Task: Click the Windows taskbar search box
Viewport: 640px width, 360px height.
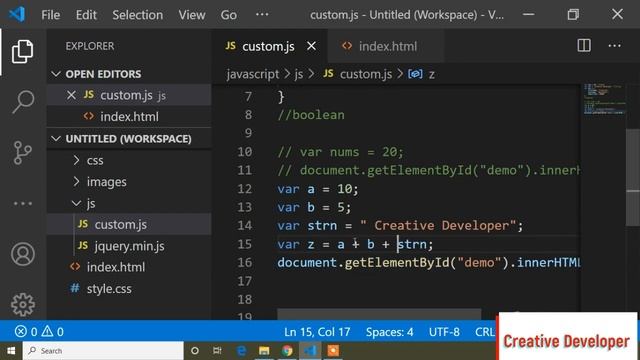Action: (x=103, y=351)
